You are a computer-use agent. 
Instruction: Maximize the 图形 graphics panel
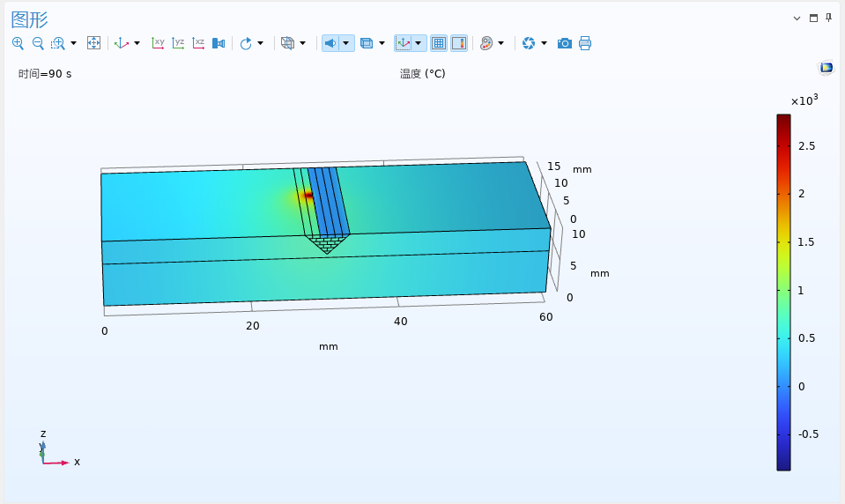pos(814,18)
